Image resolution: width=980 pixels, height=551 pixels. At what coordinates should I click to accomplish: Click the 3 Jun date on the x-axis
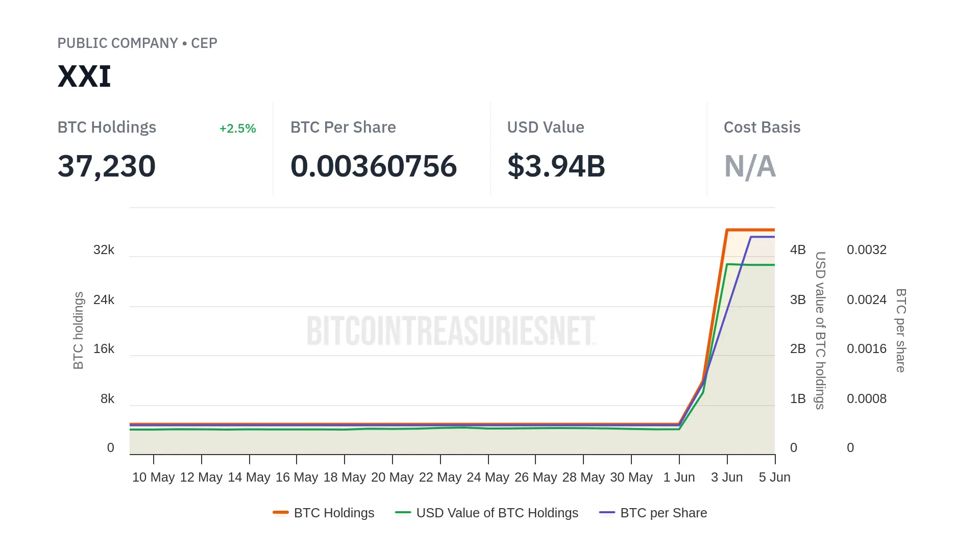727,478
